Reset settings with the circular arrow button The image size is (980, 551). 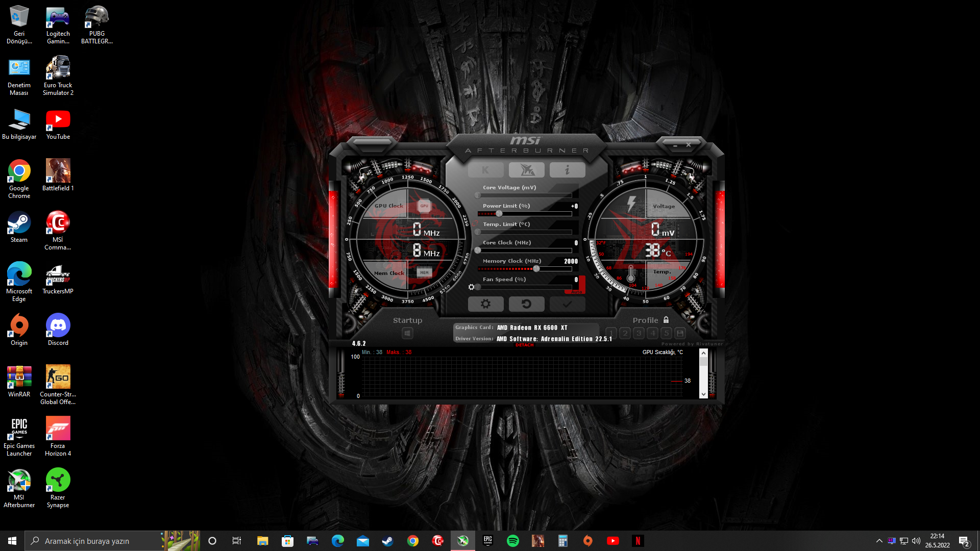526,304
